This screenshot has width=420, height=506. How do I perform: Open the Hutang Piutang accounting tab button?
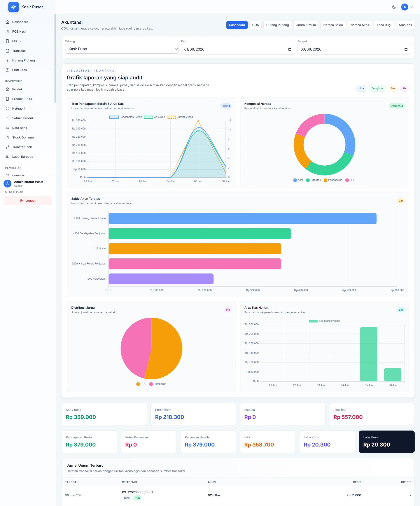277,25
